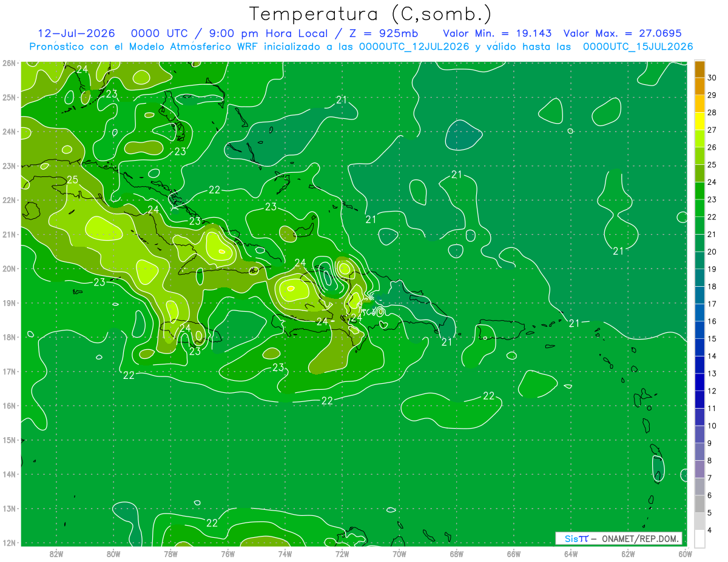Click the white "25" contour label on map
The width and height of the screenshot is (728, 562).
point(73,179)
